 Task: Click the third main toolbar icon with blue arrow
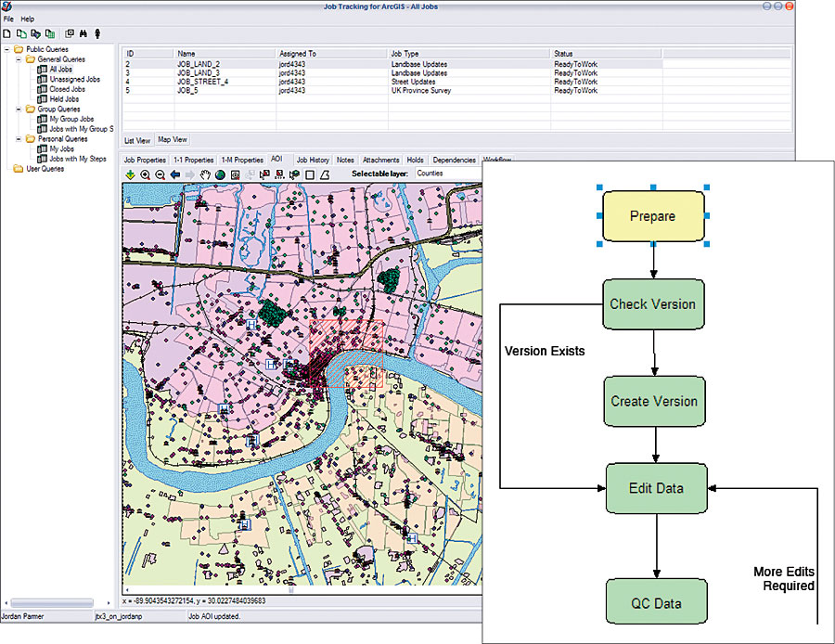(35, 33)
